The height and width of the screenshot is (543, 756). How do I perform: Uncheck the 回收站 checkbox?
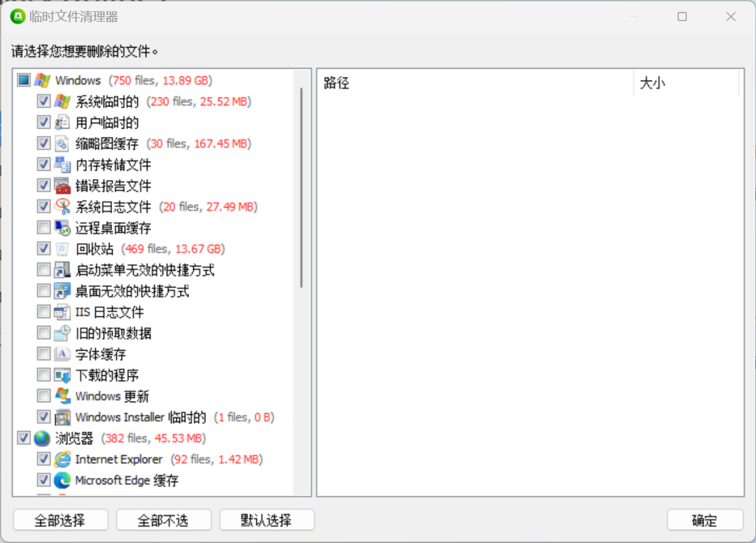[x=43, y=248]
